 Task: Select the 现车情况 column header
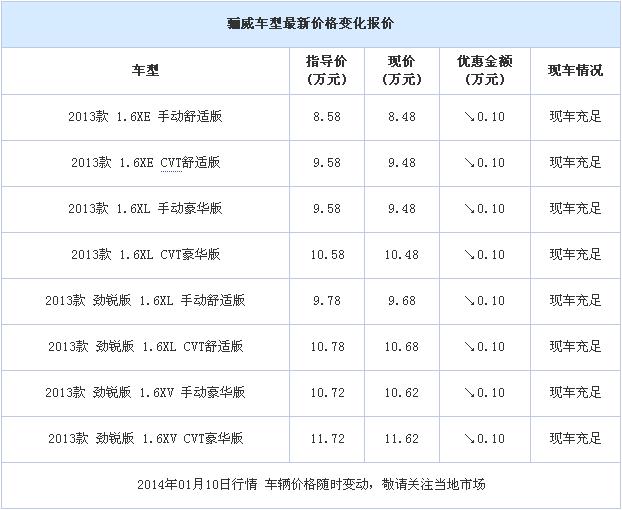pyautogui.click(x=575, y=71)
